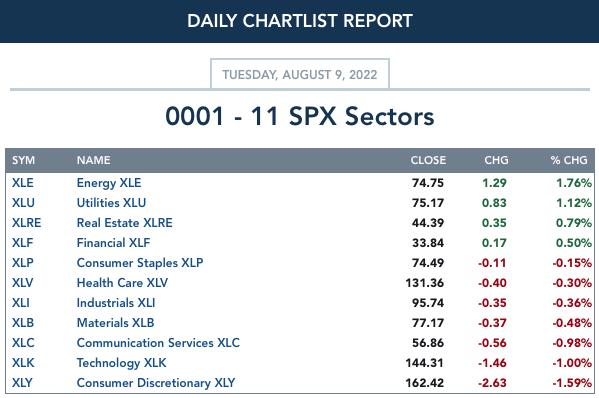Open Utilities XLU chart link
This screenshot has height=398, width=599.
point(111,203)
